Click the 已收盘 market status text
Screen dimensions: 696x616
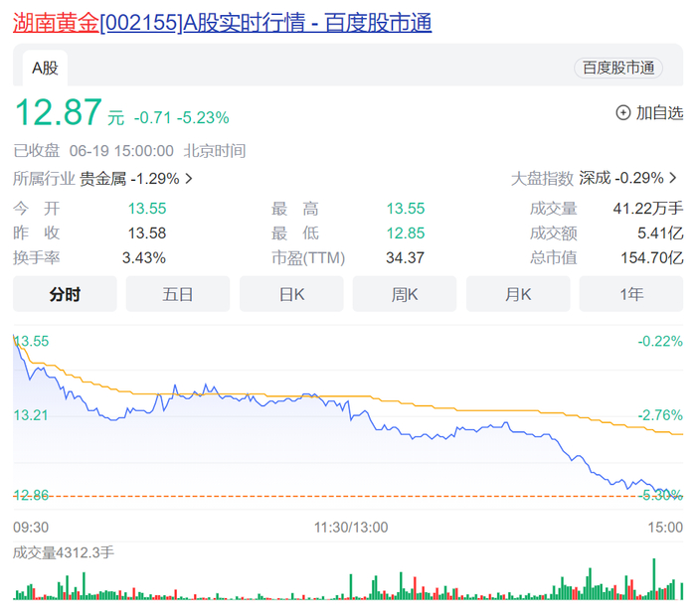[x=37, y=151]
